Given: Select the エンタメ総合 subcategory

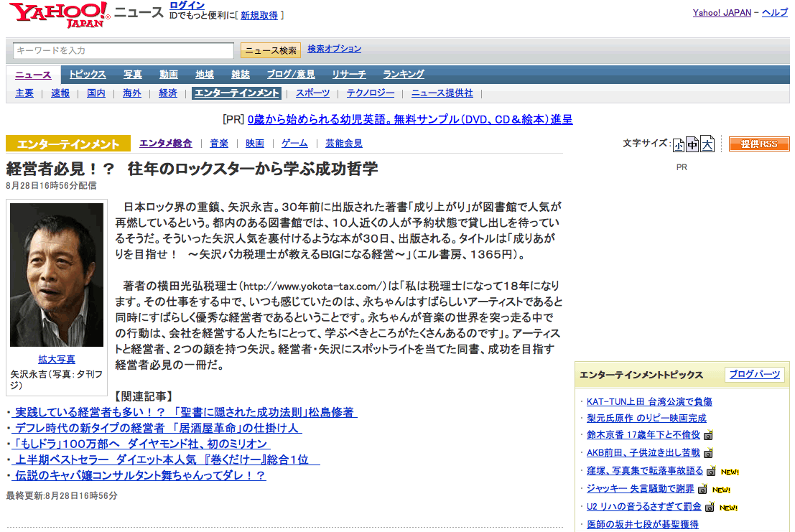Looking at the screenshot, I should (166, 144).
